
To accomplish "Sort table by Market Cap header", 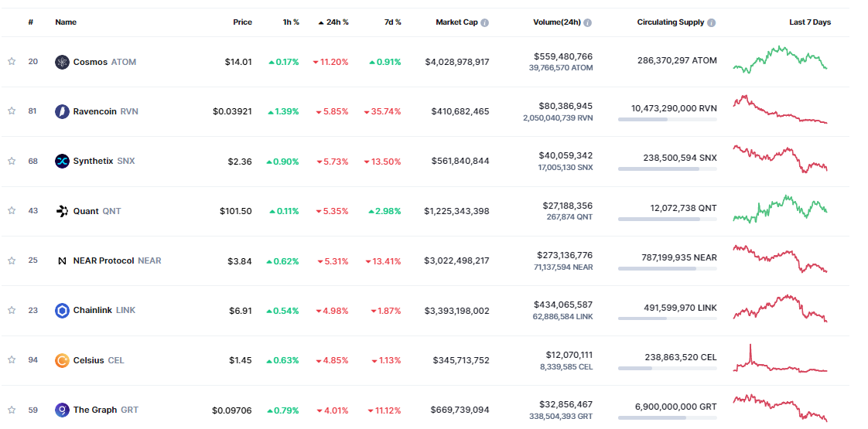I will pyautogui.click(x=456, y=22).
